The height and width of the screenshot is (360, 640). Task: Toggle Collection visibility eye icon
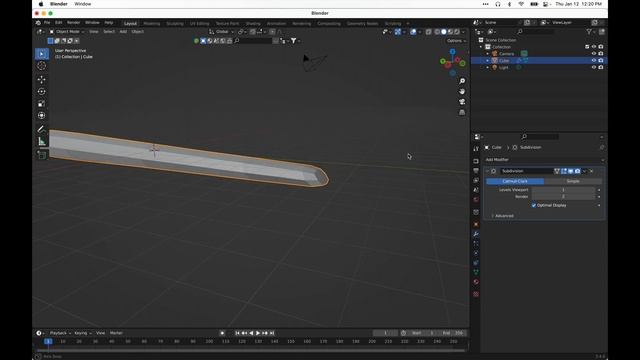(594, 47)
